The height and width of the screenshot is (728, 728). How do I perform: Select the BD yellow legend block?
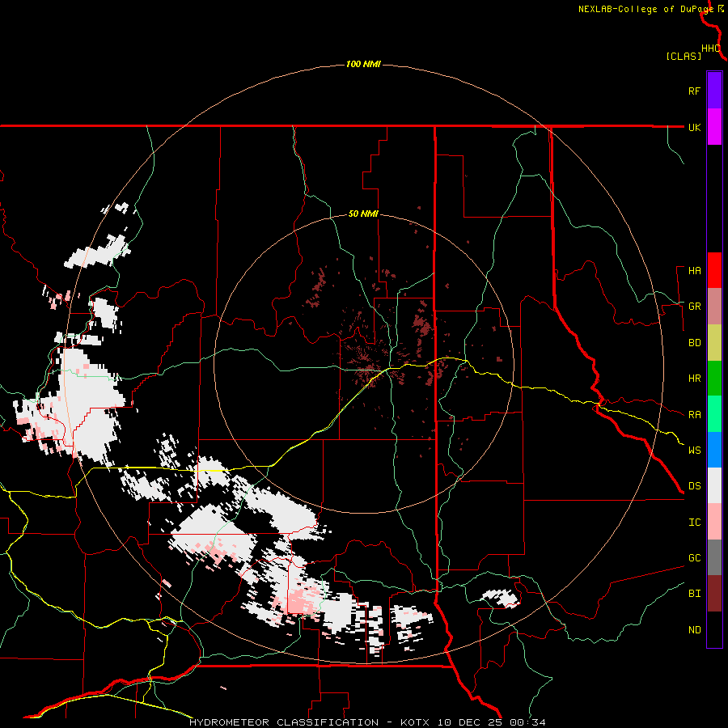click(714, 342)
